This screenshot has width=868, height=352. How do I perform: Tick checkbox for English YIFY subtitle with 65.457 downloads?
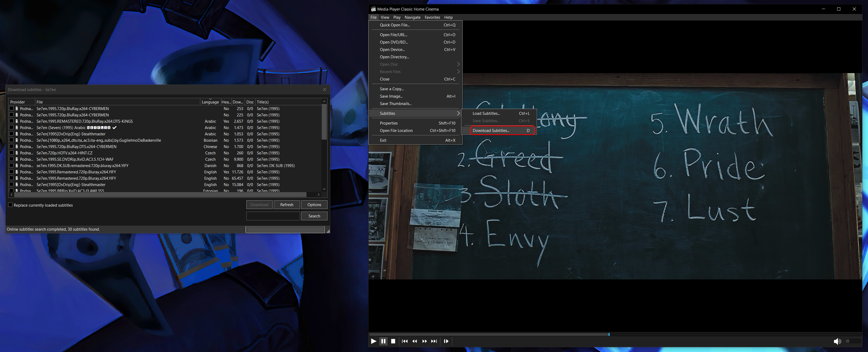coord(11,178)
